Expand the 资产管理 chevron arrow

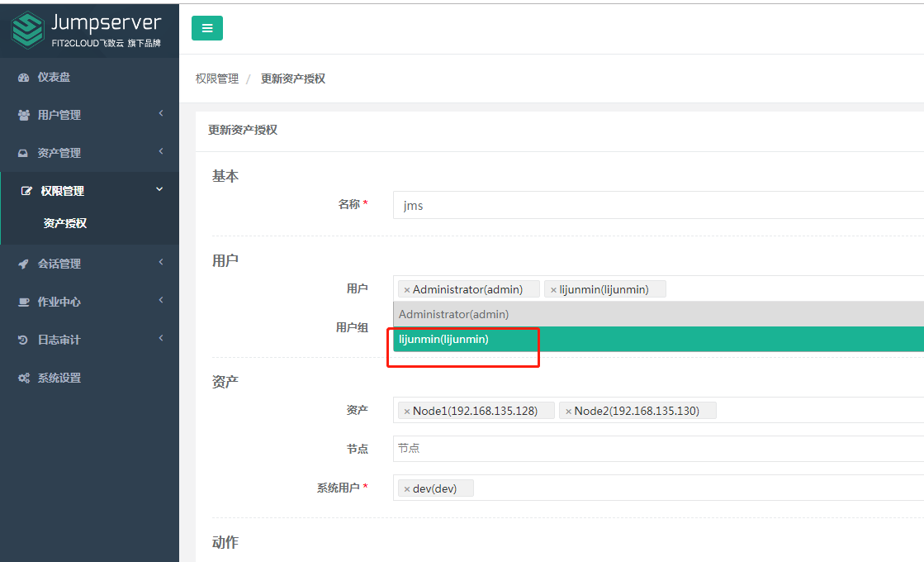tap(161, 151)
